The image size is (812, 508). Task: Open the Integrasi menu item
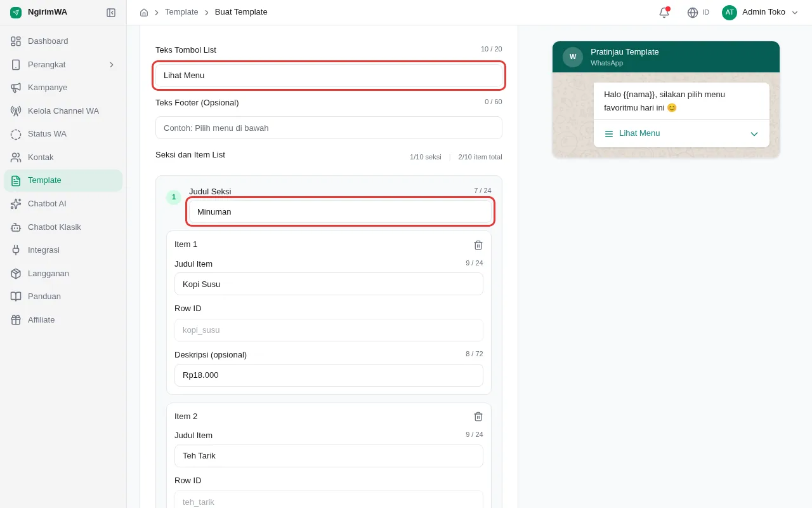63,250
